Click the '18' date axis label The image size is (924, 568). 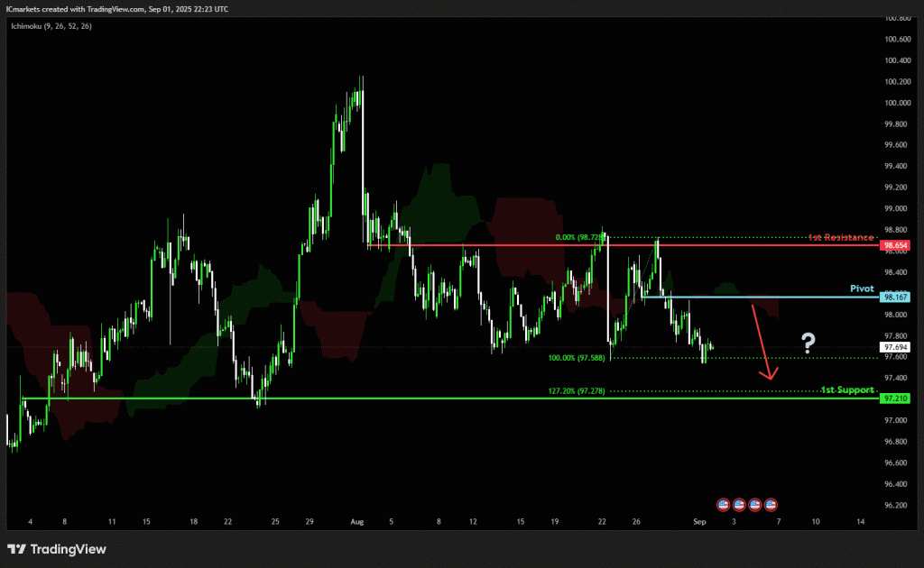193,521
